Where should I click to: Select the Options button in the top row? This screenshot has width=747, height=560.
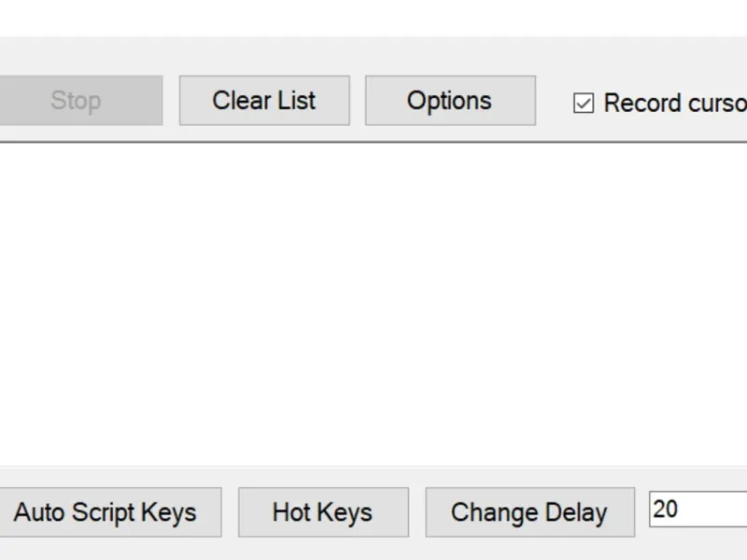pos(449,101)
